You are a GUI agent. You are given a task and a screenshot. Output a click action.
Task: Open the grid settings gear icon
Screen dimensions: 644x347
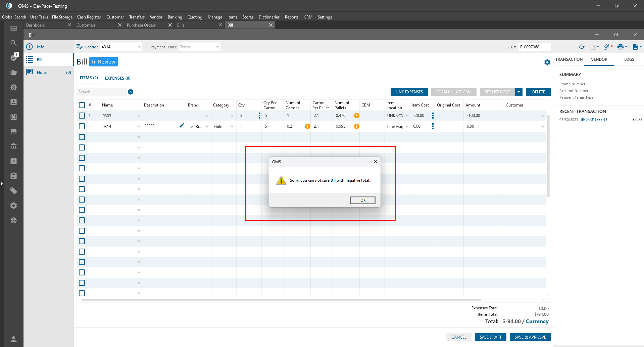[x=547, y=62]
